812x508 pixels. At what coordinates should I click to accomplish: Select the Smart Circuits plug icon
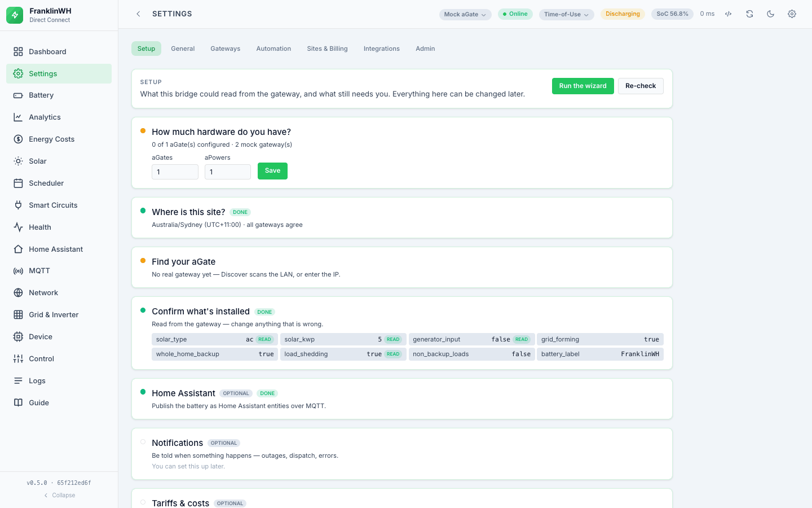coord(18,205)
